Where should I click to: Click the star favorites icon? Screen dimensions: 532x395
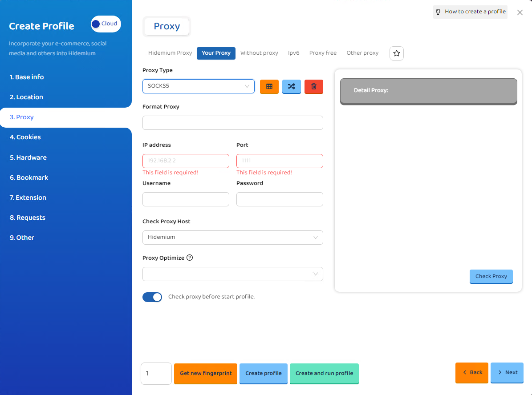point(396,53)
